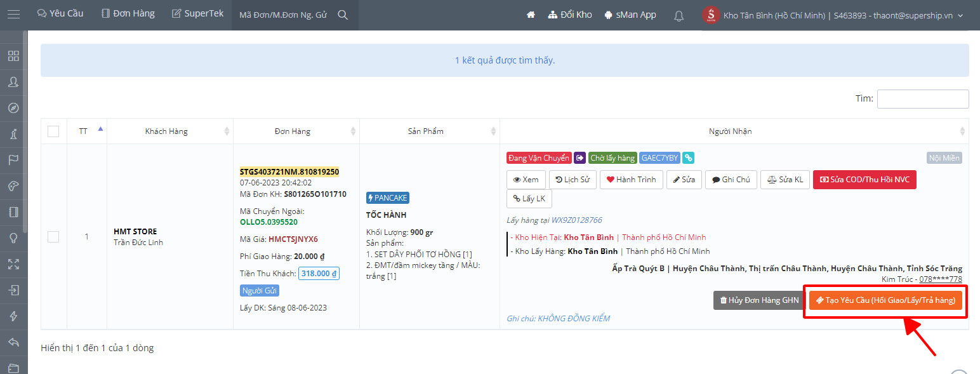The image size is (980, 374).
Task: Sort by the Sản Phẩm column
Action: pos(430,131)
